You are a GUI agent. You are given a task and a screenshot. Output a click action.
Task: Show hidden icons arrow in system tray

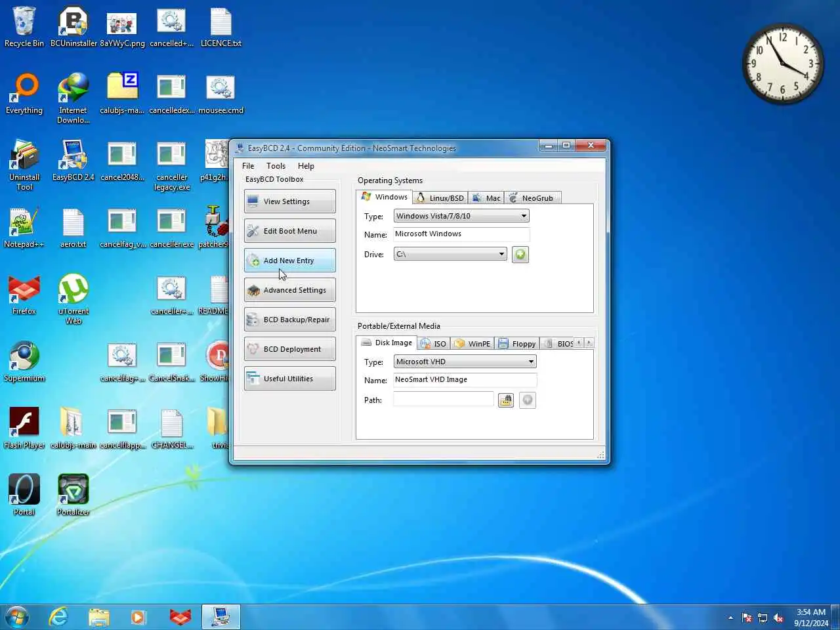click(x=730, y=618)
